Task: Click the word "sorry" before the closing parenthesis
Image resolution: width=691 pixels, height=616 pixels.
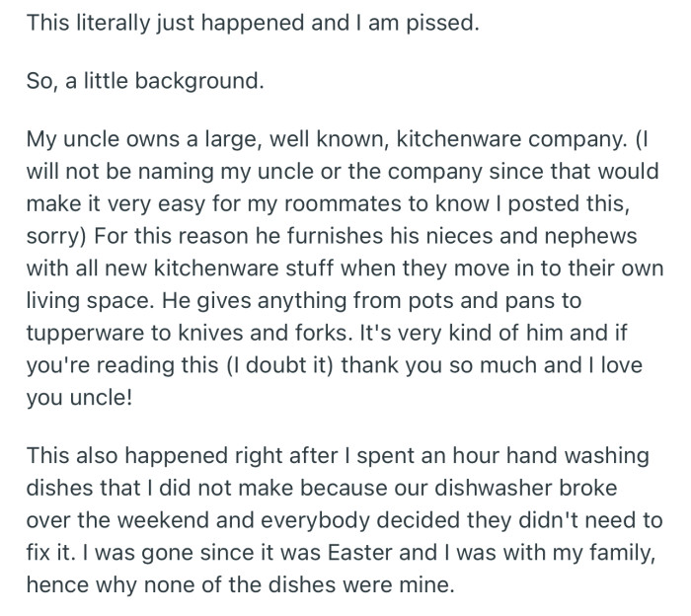Action: pos(56,240)
